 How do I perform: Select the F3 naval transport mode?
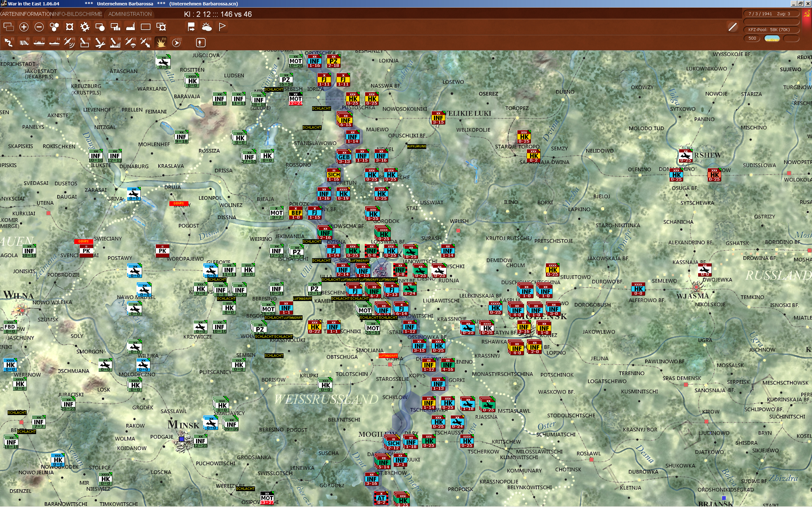pyautogui.click(x=39, y=42)
